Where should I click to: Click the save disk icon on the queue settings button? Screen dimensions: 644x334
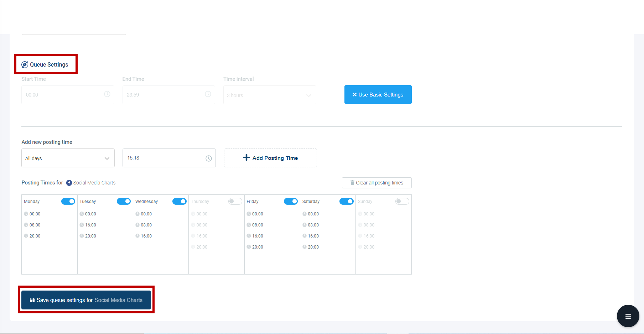32,300
